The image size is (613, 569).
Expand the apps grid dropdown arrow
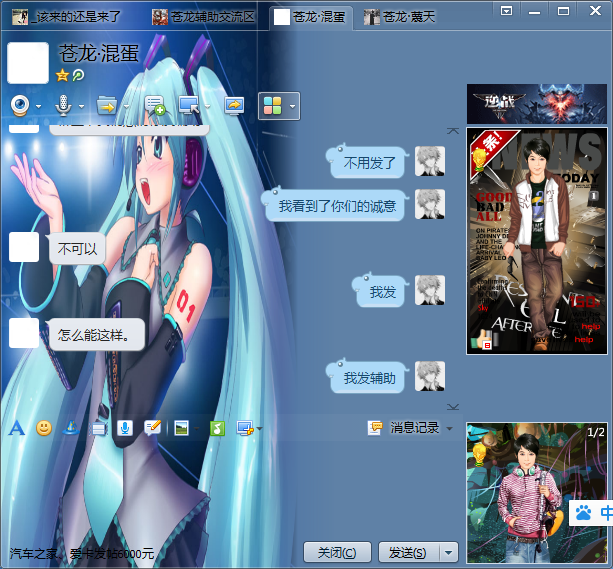(292, 106)
